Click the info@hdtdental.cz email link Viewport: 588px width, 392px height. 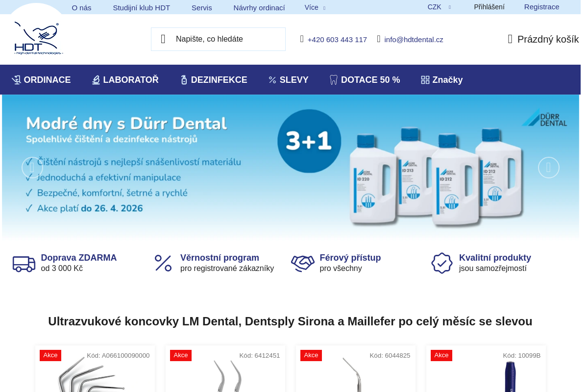[414, 40]
